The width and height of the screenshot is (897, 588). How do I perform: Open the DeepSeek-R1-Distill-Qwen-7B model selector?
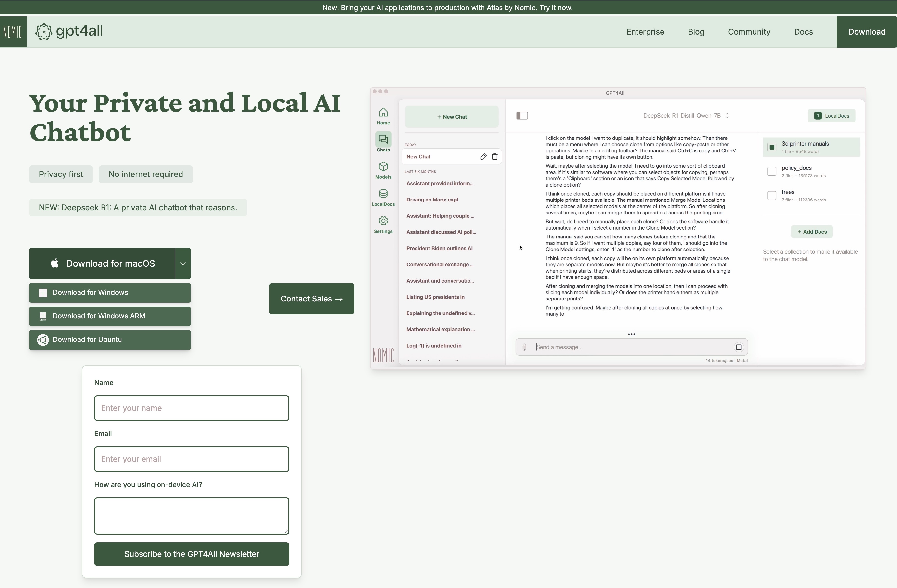(686, 116)
